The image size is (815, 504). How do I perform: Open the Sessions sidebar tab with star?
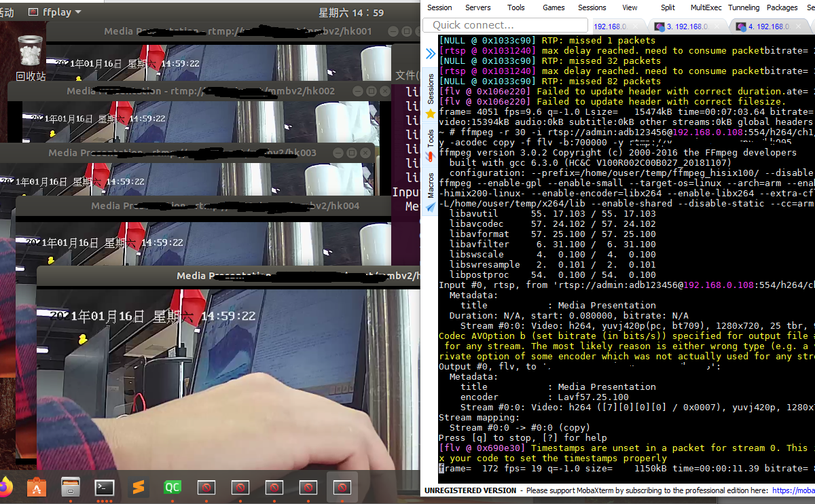[x=430, y=97]
